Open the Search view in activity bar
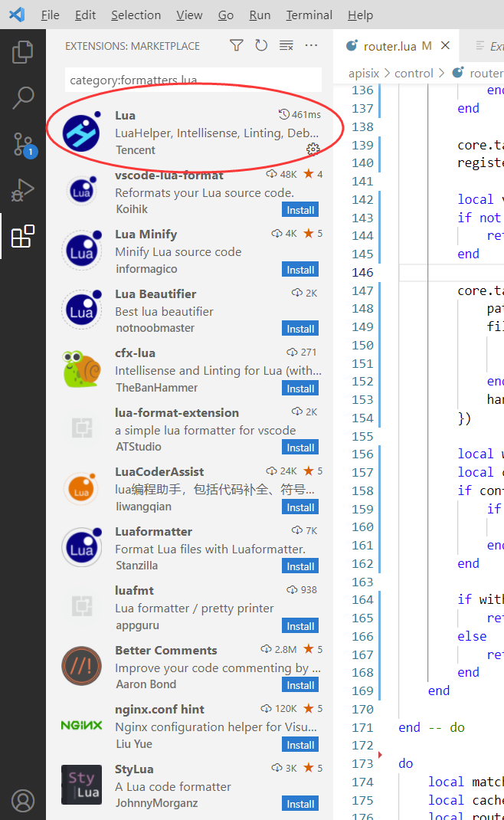This screenshot has width=504, height=820. coord(22,98)
